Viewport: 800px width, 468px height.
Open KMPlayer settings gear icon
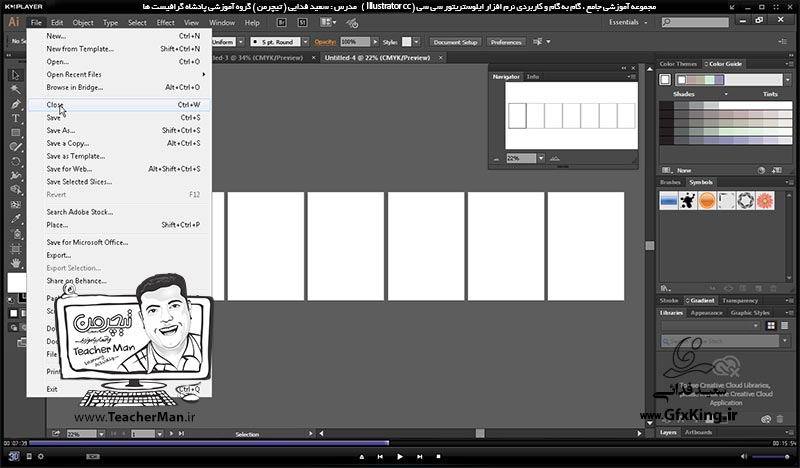click(41, 456)
